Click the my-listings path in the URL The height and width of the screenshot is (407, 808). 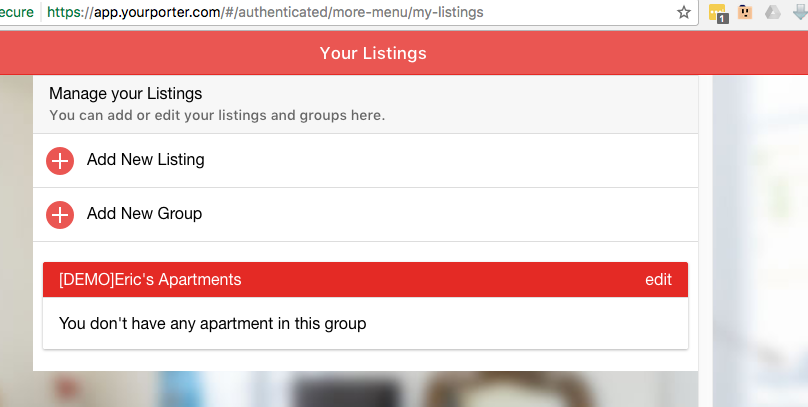tap(448, 12)
